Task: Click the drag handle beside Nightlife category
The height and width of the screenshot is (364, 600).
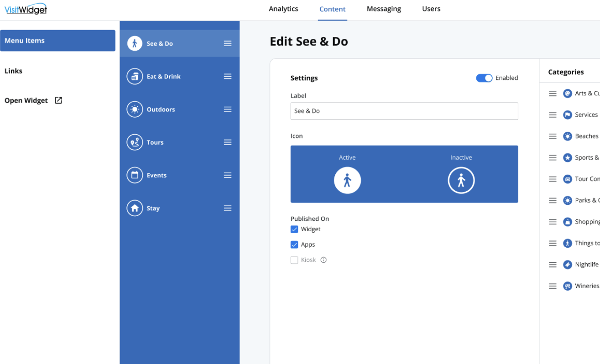Action: [553, 264]
